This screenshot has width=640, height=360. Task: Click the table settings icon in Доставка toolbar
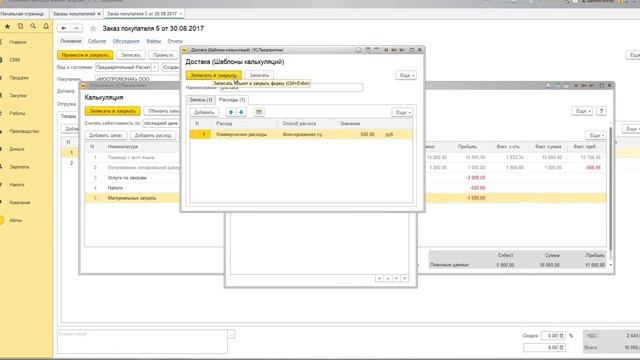[259, 112]
